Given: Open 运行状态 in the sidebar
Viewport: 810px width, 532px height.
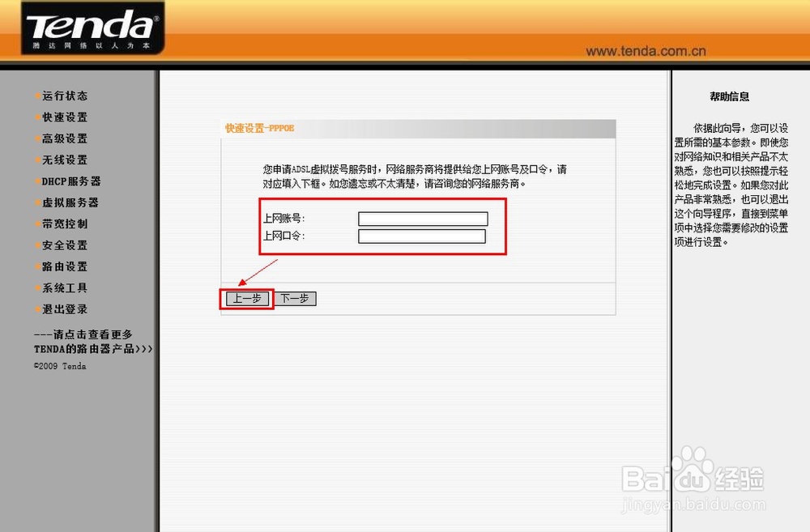Looking at the screenshot, I should tap(65, 96).
